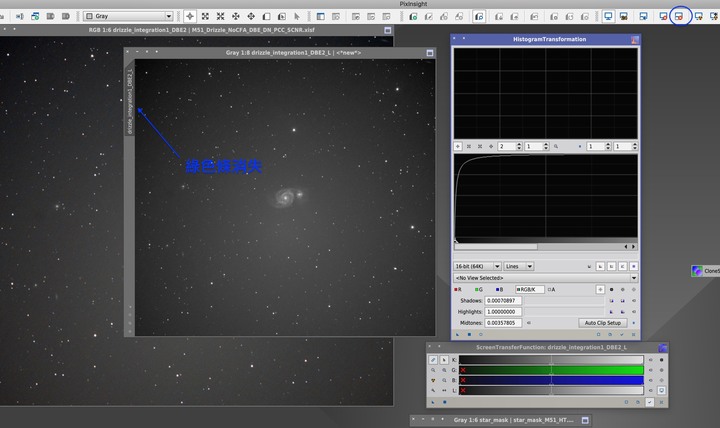This screenshot has height=428, width=720.
Task: Click the HistogramTransformation real-time preview circle icon
Action: pyautogui.click(x=481, y=334)
